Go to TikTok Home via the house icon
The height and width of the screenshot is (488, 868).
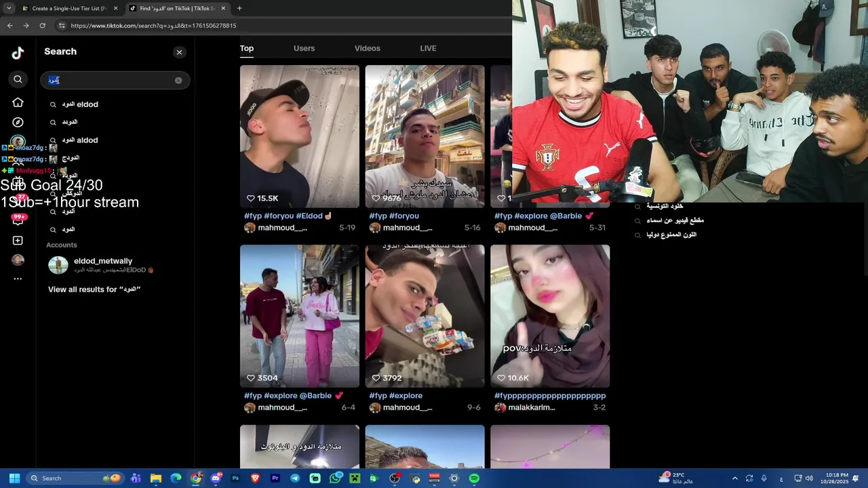18,102
